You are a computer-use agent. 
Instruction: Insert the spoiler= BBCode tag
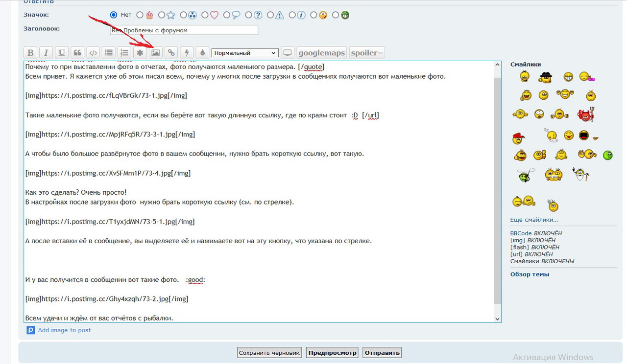pos(367,53)
